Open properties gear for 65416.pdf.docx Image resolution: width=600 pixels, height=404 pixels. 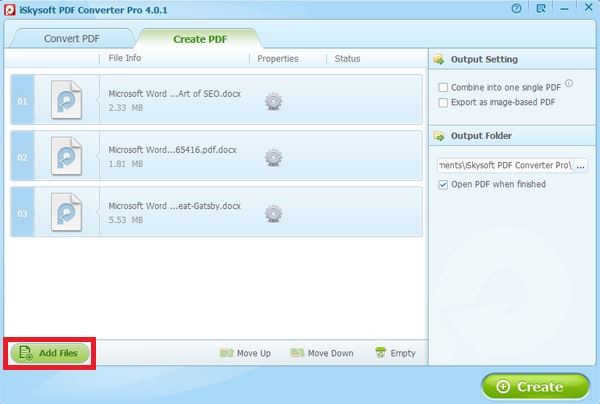click(x=273, y=157)
